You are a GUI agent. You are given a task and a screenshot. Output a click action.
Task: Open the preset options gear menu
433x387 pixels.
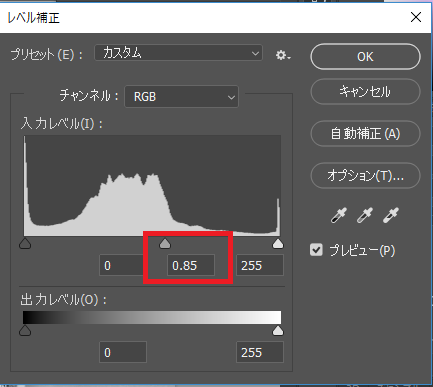[283, 55]
